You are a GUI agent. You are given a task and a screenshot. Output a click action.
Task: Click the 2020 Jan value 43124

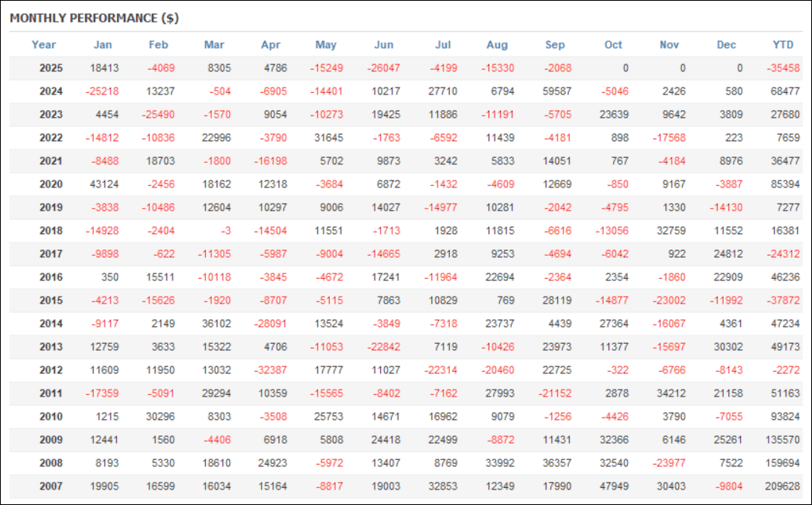[104, 184]
